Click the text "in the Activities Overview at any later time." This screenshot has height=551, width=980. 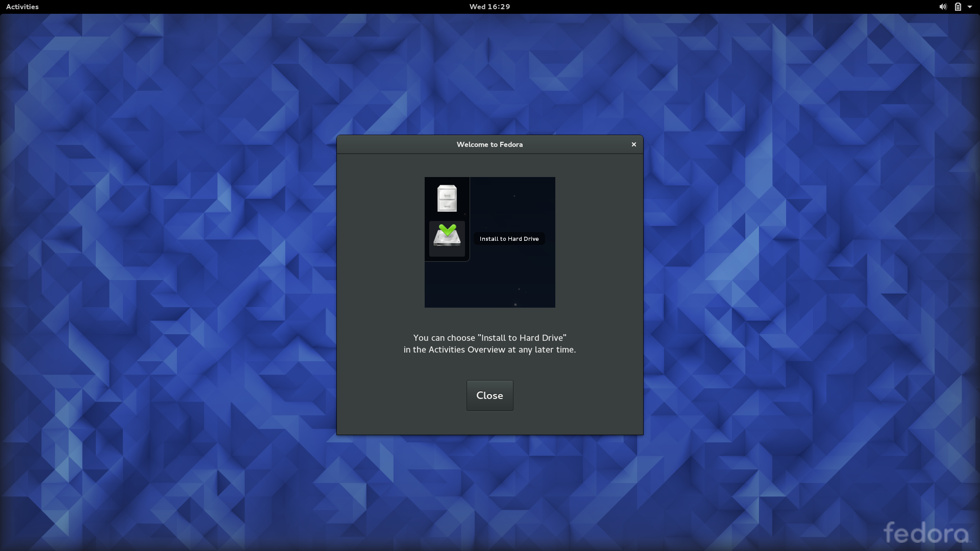[x=489, y=349]
